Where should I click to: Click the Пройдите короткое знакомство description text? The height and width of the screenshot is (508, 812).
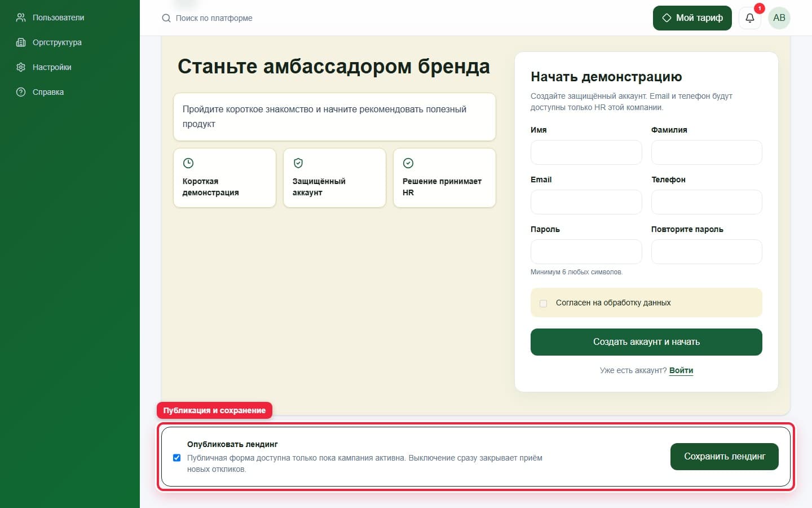click(x=324, y=116)
